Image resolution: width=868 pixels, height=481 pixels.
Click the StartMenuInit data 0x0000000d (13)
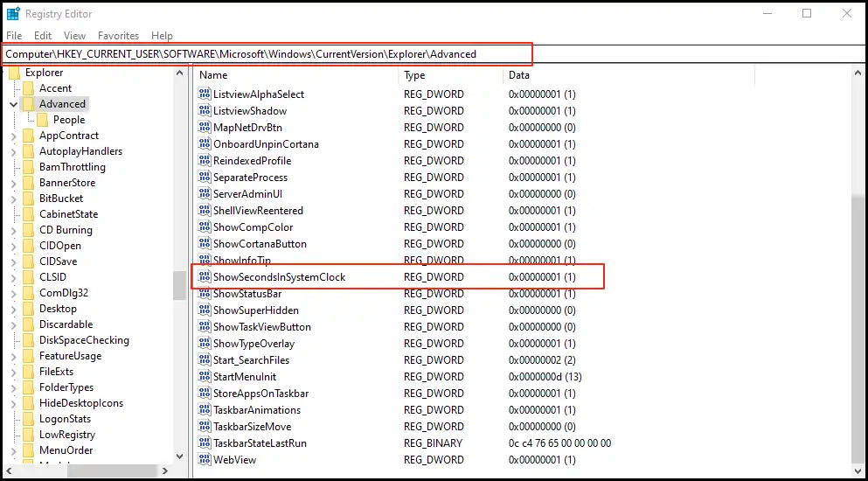545,377
